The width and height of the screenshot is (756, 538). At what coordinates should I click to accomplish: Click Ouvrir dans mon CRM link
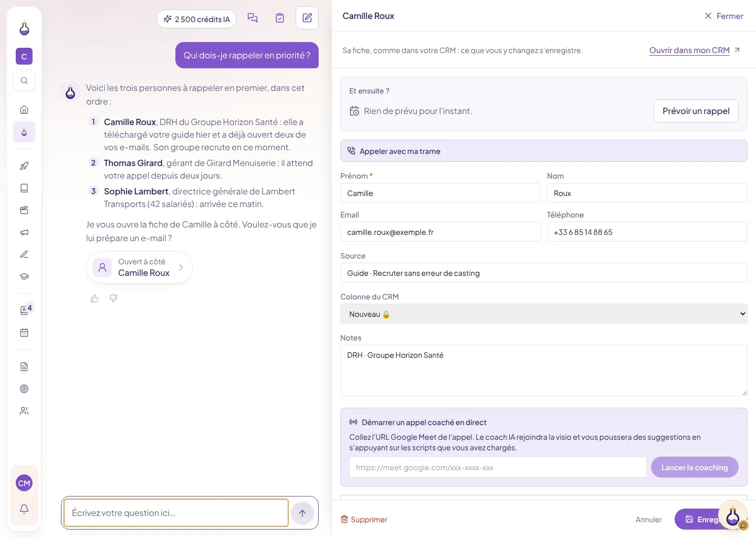coord(694,50)
